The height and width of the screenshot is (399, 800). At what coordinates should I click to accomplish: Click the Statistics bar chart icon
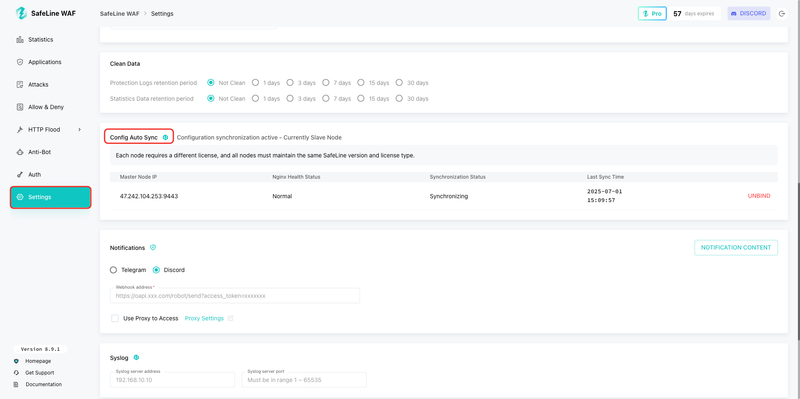(x=20, y=39)
